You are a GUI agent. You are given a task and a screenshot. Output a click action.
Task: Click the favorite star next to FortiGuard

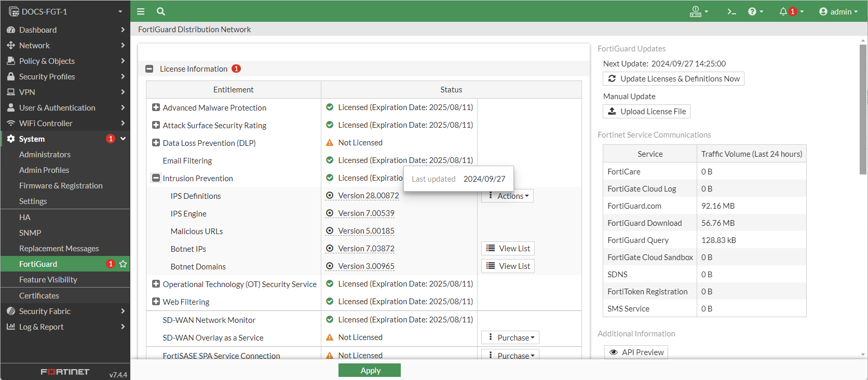click(123, 264)
